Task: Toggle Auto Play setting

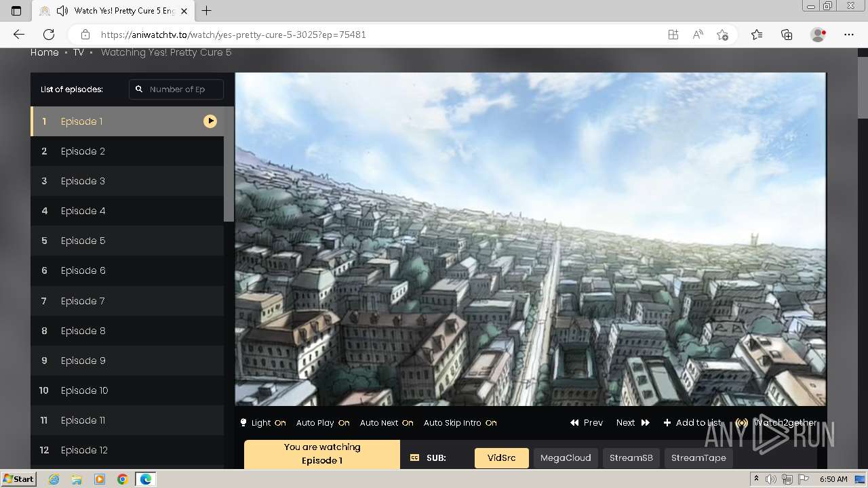Action: 323,423
